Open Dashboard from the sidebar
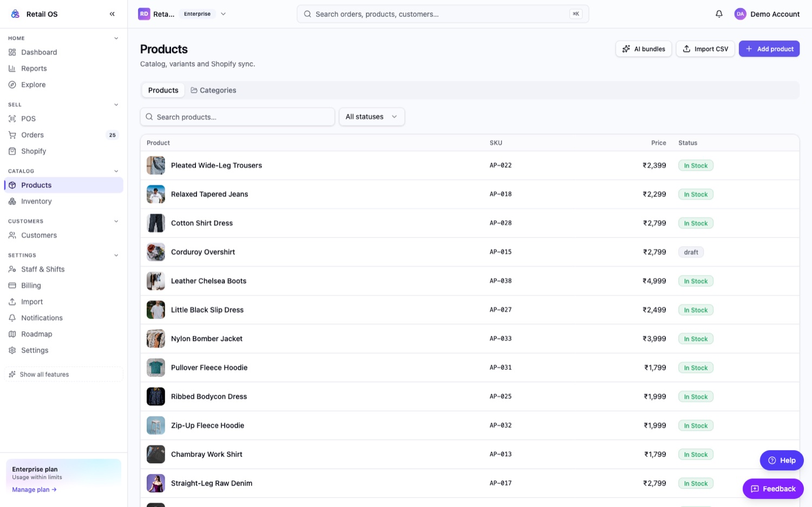The width and height of the screenshot is (812, 507). (x=64, y=52)
